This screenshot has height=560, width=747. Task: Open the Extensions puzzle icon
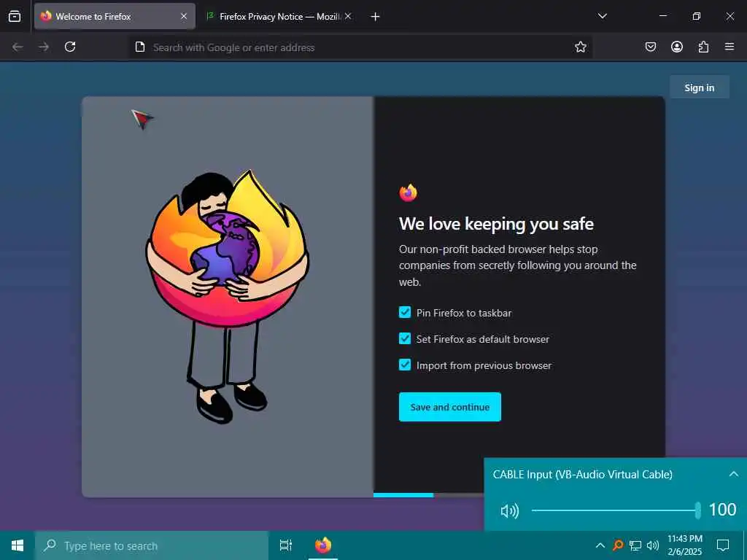703,47
